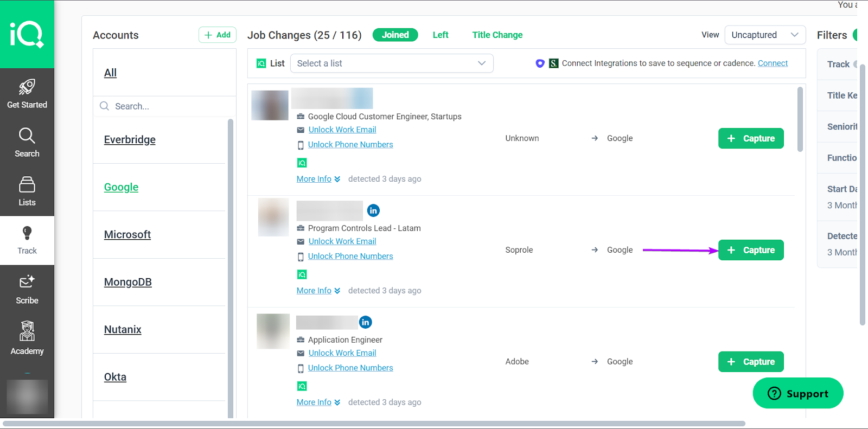The image size is (868, 429).
Task: Capture the Google Cloud Customer Engineer contact
Action: 751,138
